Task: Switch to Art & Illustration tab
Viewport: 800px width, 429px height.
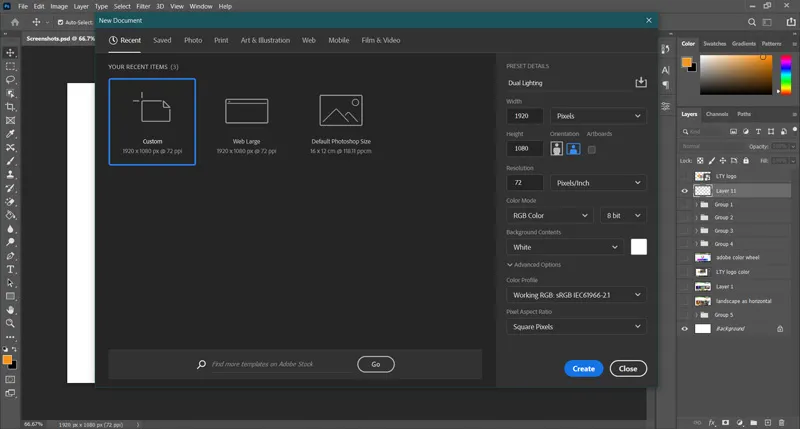Action: [265, 40]
